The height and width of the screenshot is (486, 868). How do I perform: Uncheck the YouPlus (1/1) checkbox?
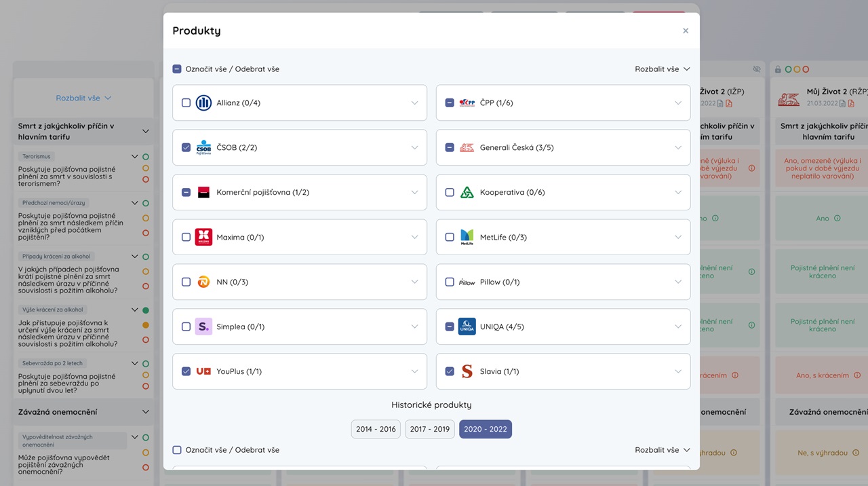(x=186, y=371)
